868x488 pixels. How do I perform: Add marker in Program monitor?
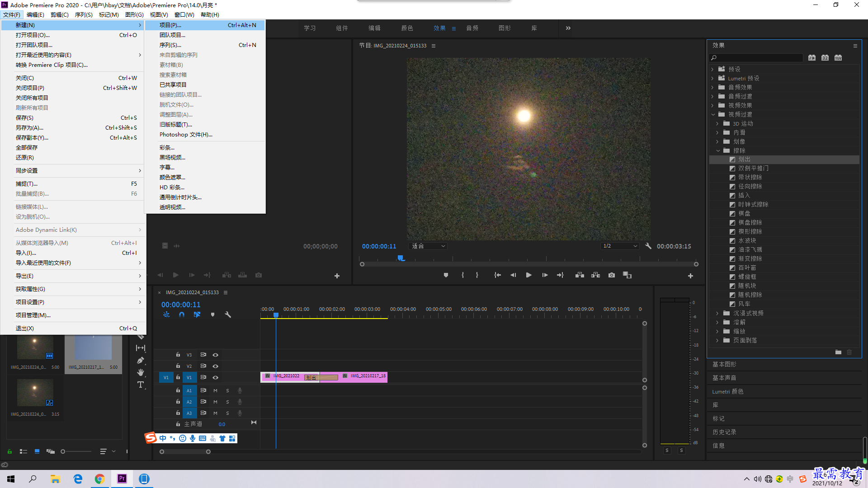click(x=446, y=275)
